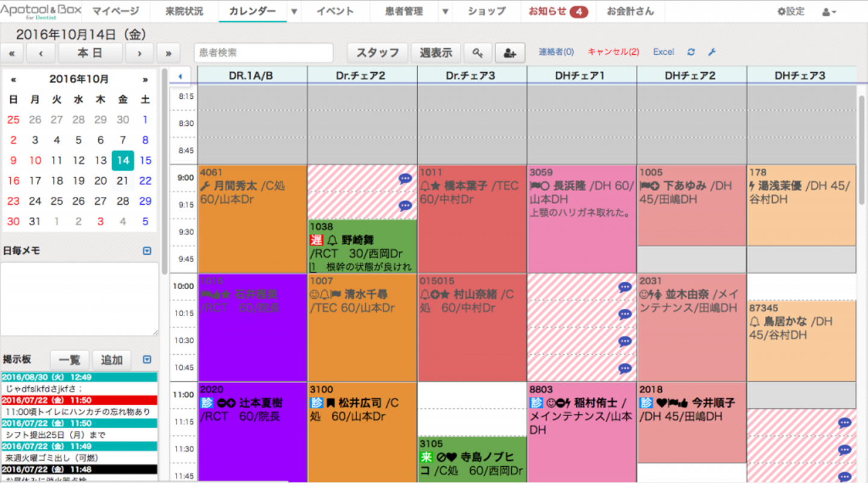Screen dimensions: 868x483
Task: Open 設定 with the gear icon
Action: 791,11
